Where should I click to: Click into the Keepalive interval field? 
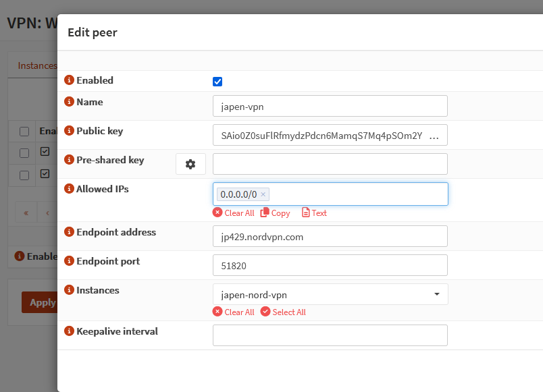tap(330, 335)
